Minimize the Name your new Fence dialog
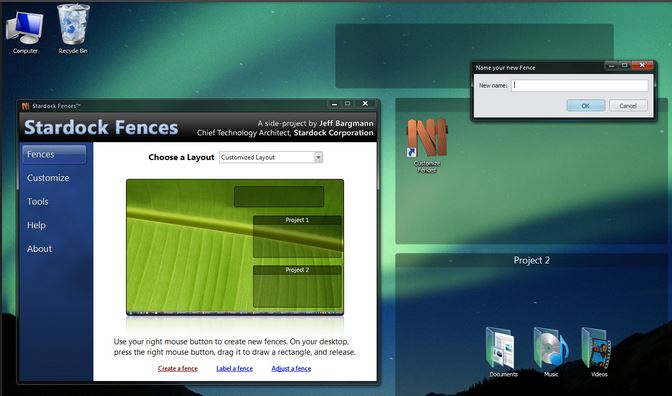This screenshot has height=396, width=672. [612, 66]
